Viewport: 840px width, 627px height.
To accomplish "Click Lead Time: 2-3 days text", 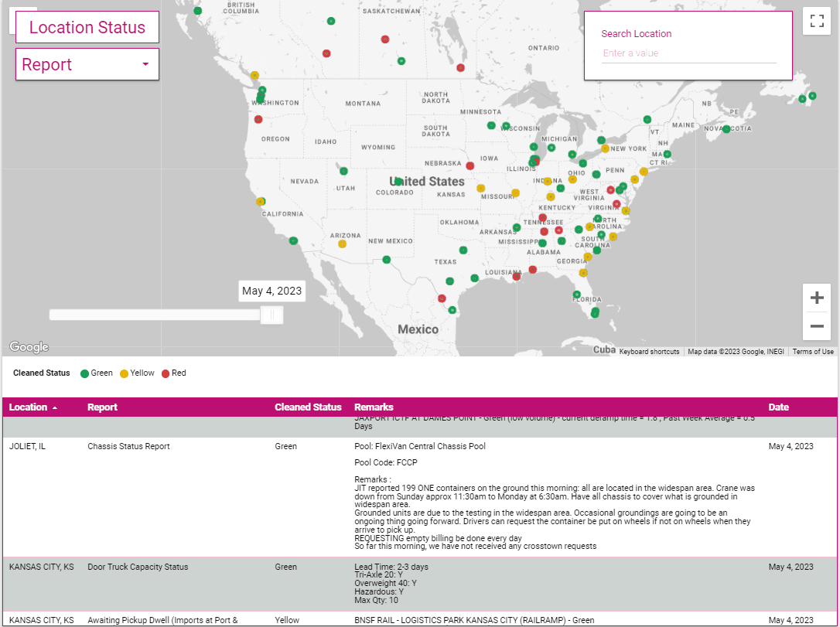I will [x=391, y=566].
